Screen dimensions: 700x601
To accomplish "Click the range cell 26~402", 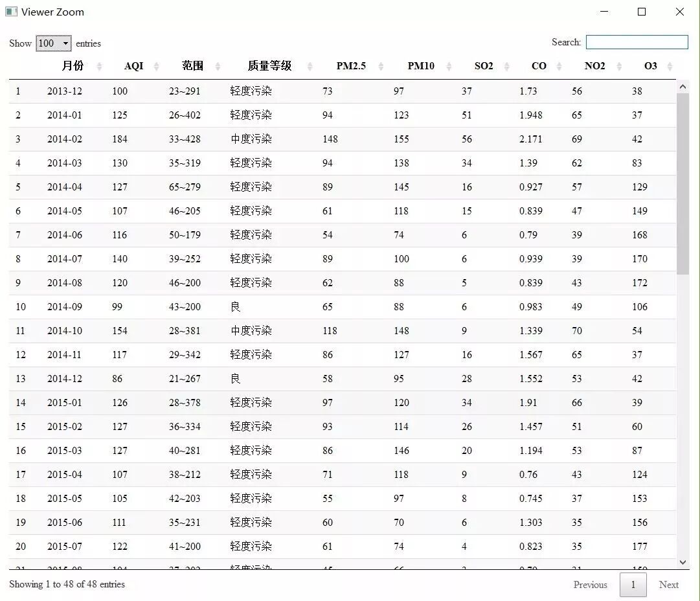I will [x=185, y=115].
